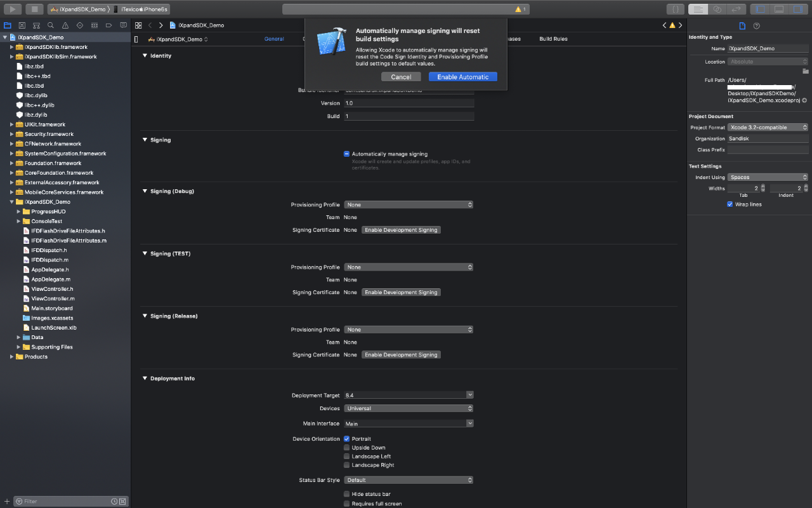
Task: Click Enable Automatic button
Action: [463, 77]
